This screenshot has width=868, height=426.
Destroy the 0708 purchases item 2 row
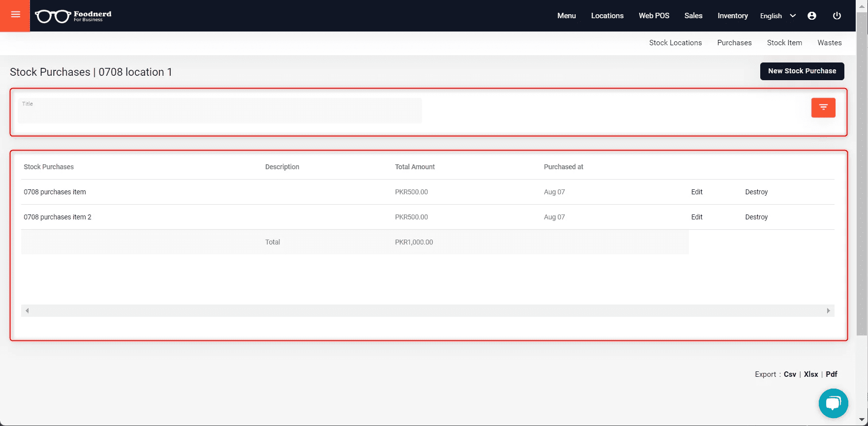(x=756, y=217)
